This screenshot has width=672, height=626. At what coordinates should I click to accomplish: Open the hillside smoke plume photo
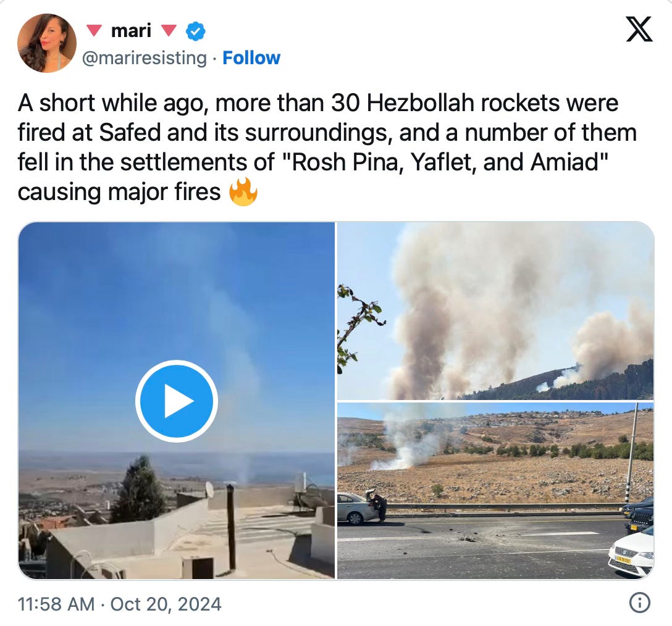pos(495,311)
